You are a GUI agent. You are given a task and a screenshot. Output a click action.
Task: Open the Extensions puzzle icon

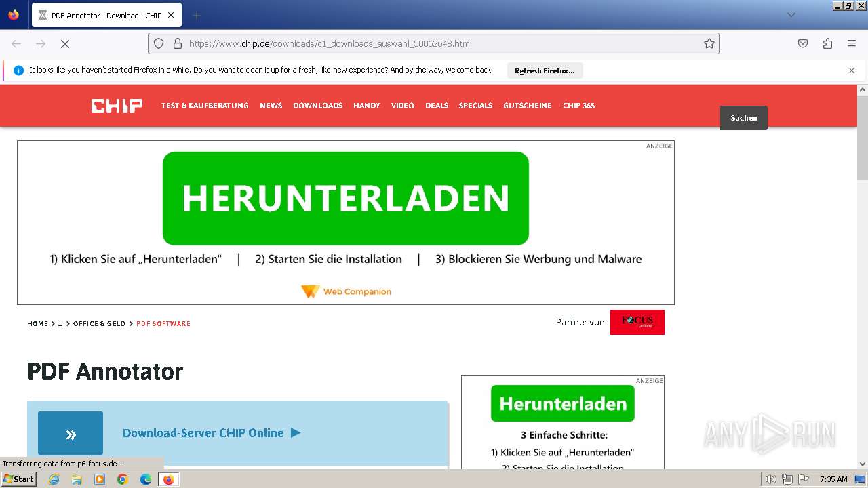[827, 43]
